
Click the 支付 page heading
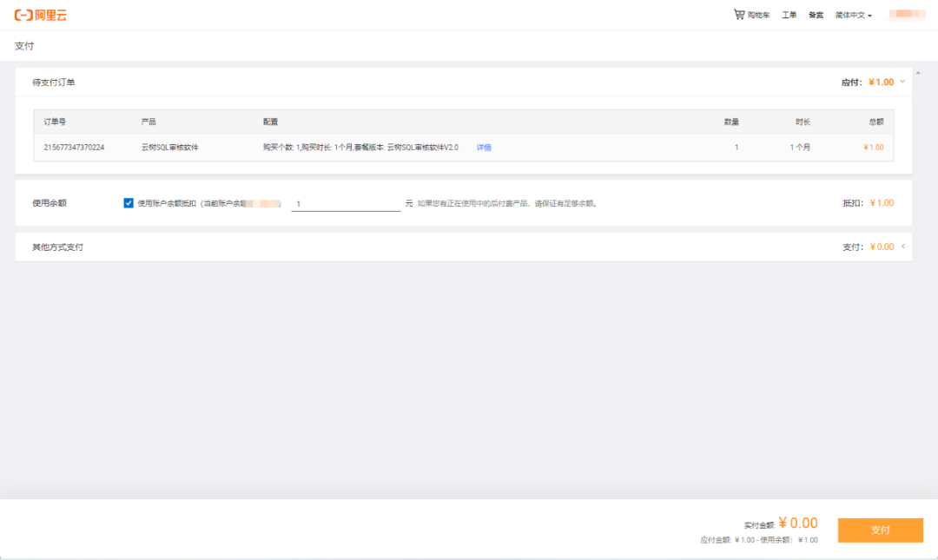[24, 46]
